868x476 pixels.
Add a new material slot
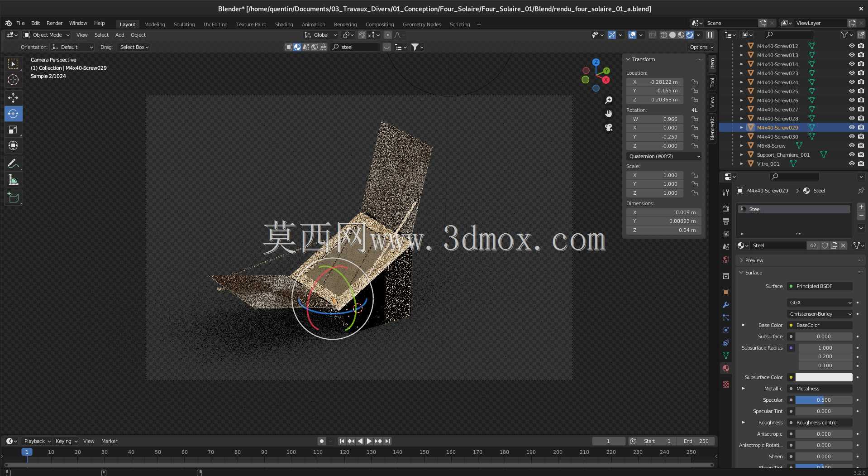tap(861, 207)
